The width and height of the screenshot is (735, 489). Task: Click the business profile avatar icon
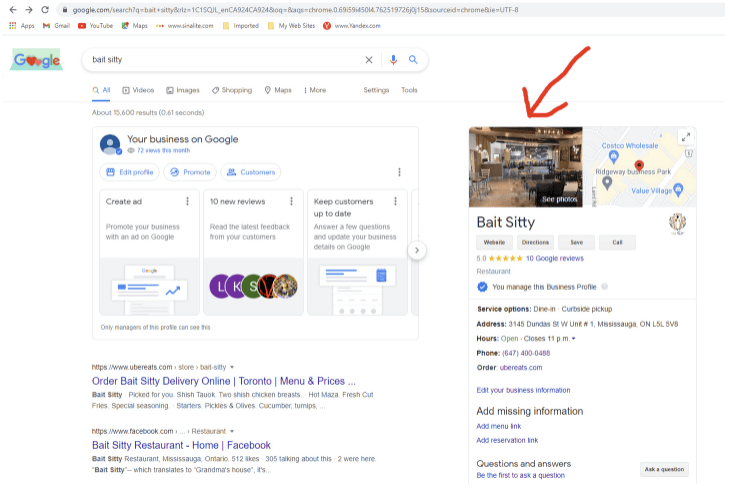click(x=111, y=144)
